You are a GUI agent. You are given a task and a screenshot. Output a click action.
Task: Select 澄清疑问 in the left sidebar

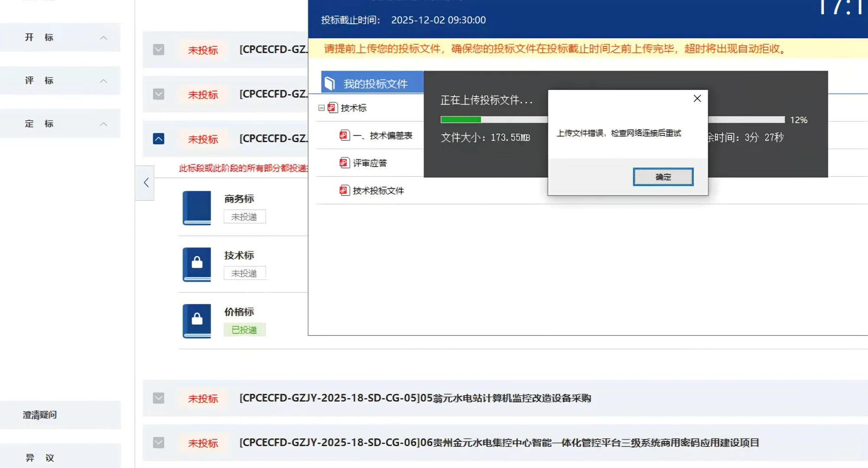39,415
